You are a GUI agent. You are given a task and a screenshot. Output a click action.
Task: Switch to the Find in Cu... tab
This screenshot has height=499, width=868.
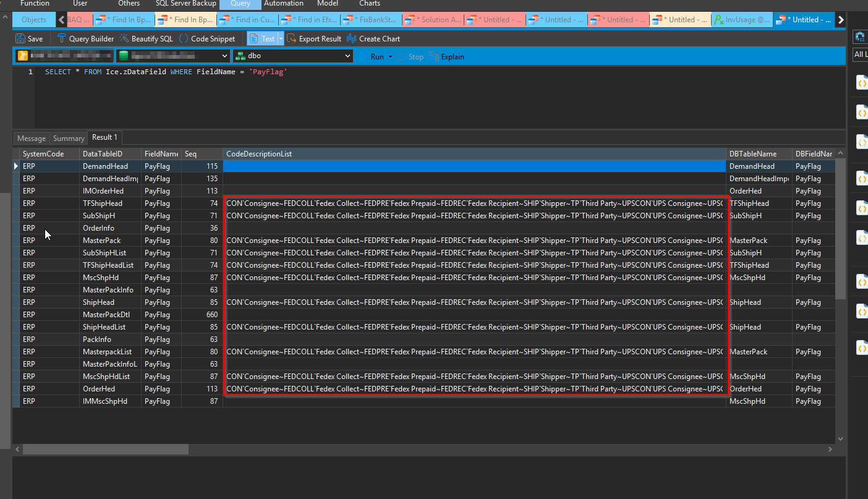(x=247, y=20)
